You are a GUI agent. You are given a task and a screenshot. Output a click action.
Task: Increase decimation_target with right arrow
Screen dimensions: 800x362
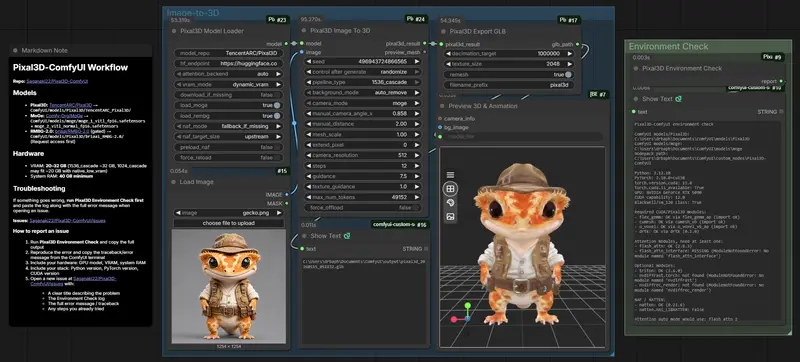570,54
